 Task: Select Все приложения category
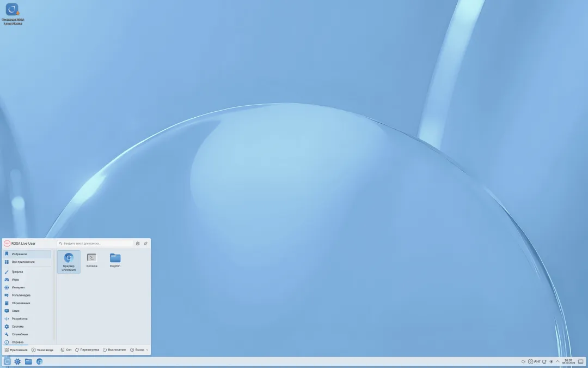tap(27, 262)
